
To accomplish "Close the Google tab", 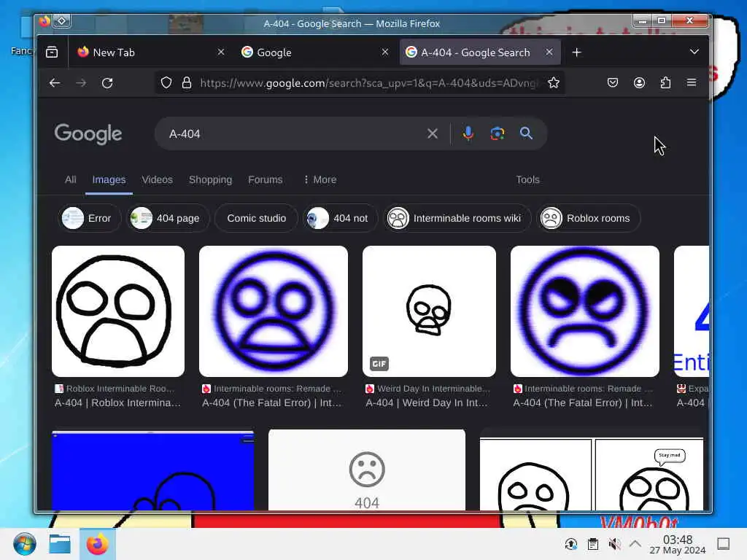I will click(385, 52).
